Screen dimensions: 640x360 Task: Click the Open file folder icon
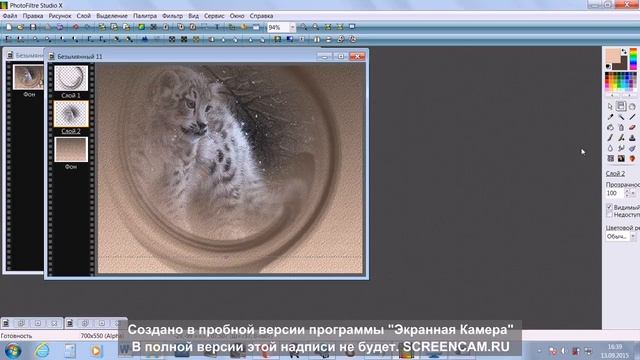tap(20, 27)
